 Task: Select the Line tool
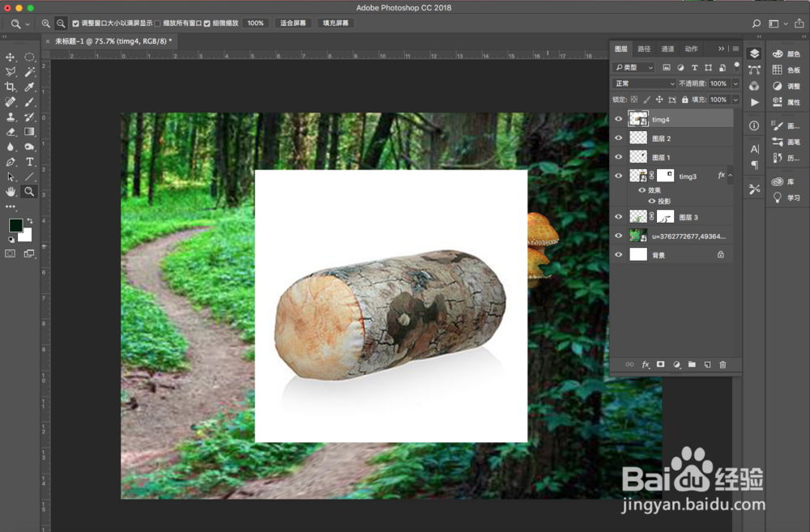(x=29, y=177)
